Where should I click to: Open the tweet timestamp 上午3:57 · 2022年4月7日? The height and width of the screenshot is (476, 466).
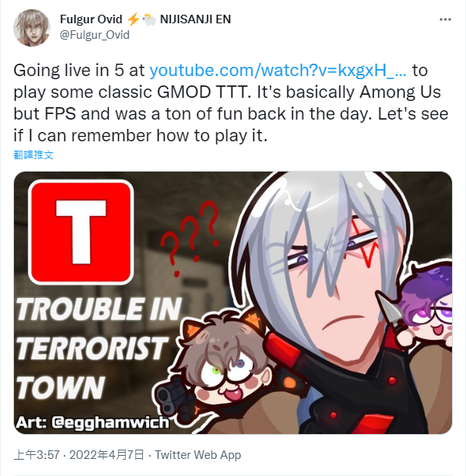coord(79,455)
